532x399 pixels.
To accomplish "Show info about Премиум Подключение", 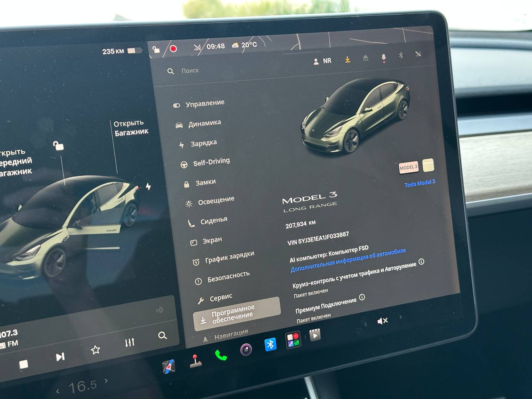I will tap(362, 297).
